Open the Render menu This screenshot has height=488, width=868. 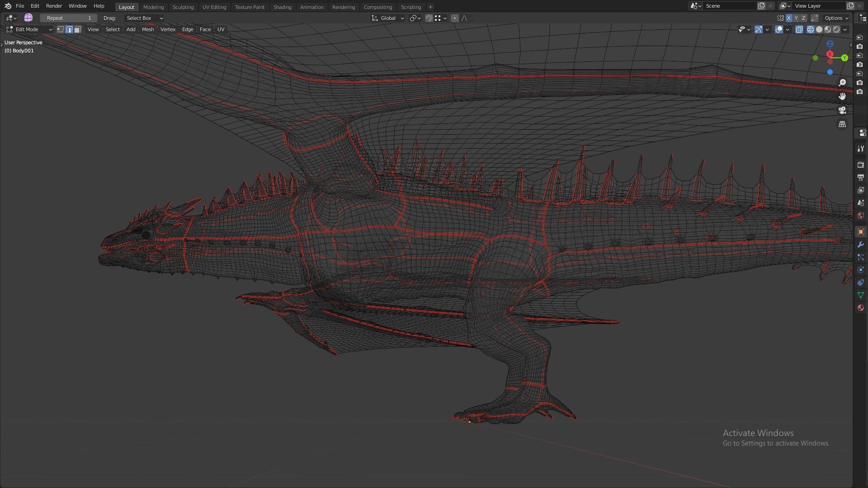click(54, 6)
